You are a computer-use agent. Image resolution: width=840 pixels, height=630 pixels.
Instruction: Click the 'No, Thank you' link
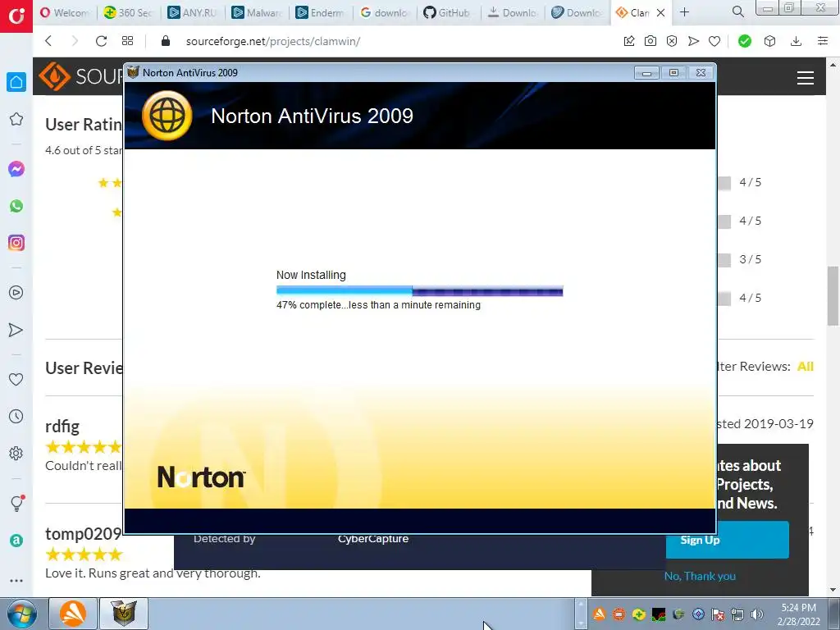tap(700, 576)
